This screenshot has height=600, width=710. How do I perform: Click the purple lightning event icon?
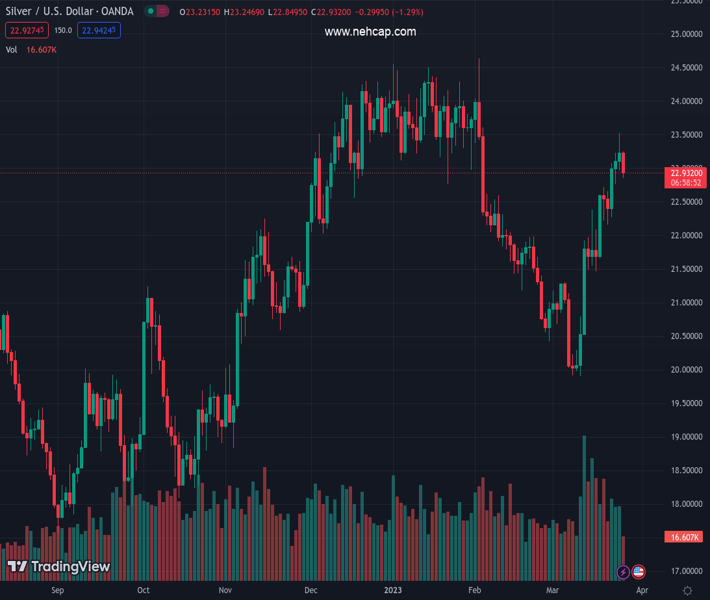624,572
